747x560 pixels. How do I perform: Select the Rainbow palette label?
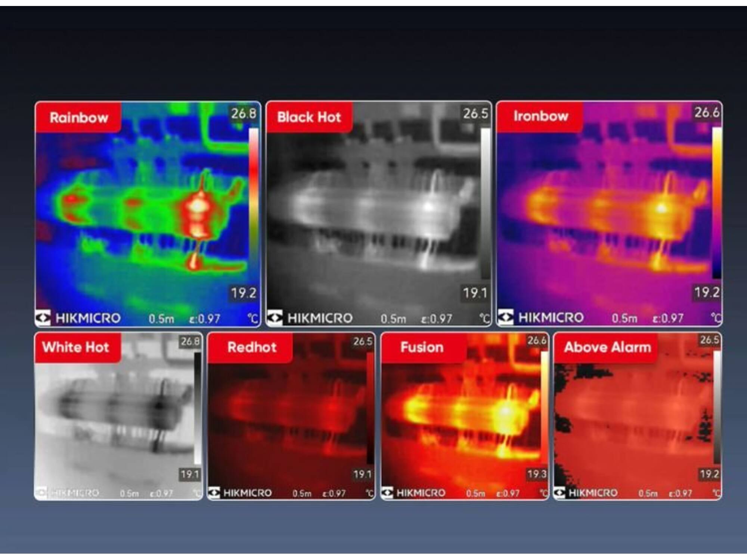coord(78,117)
